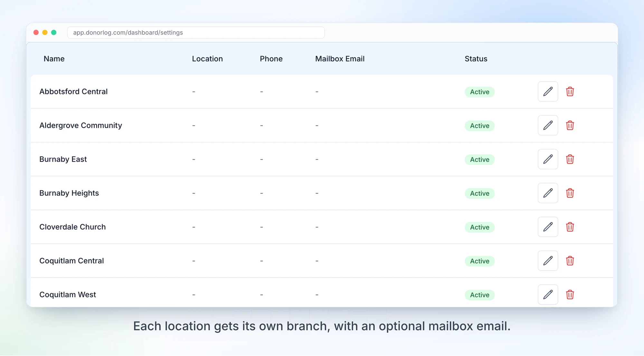Edit the Abbotsford Central branch

(x=548, y=91)
